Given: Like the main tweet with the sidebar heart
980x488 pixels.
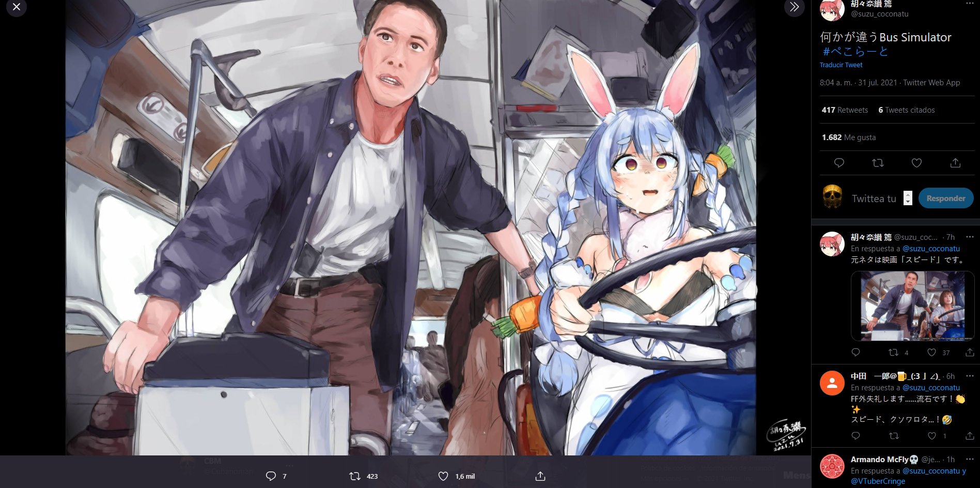Looking at the screenshot, I should pos(916,163).
